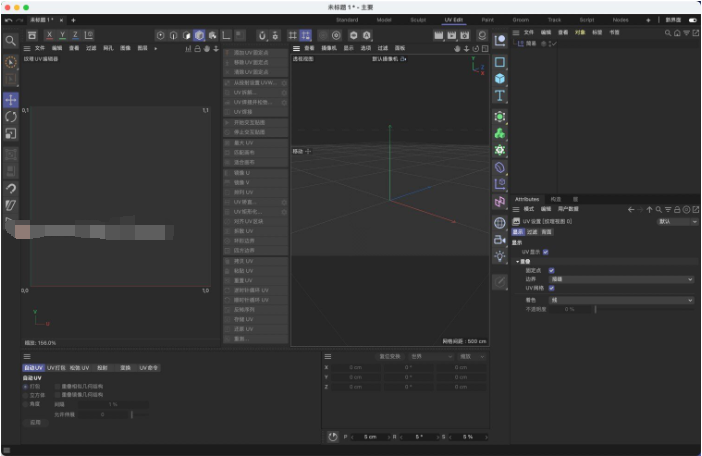The height and width of the screenshot is (456, 702).
Task: Add a Light object from vertical palette
Action: (500, 256)
